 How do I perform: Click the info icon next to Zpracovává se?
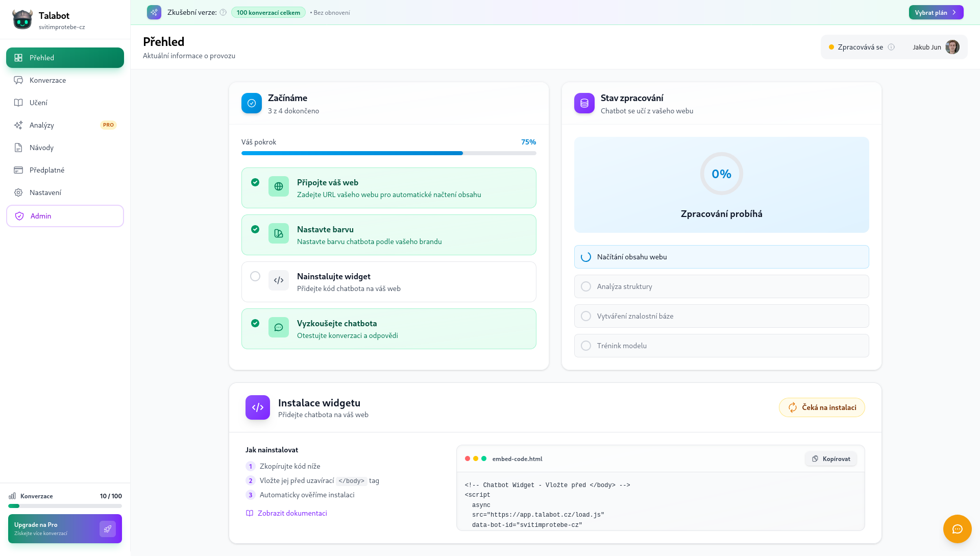(x=891, y=47)
